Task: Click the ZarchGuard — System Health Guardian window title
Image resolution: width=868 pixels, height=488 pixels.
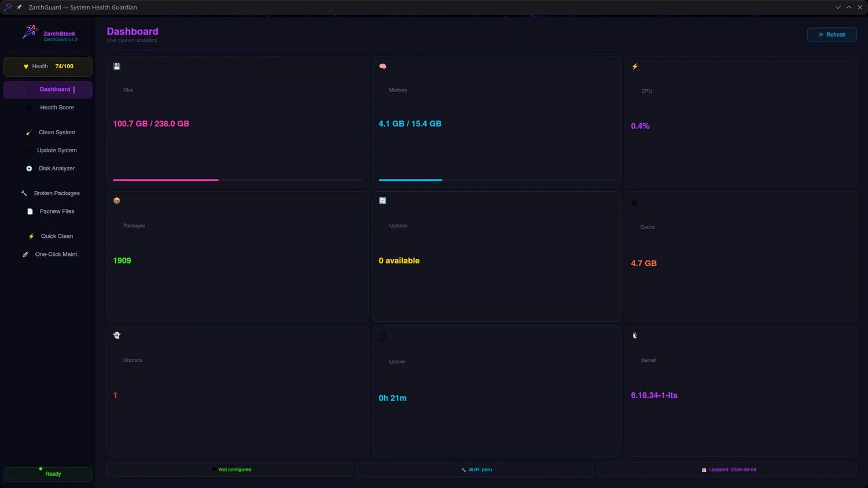Action: point(83,8)
